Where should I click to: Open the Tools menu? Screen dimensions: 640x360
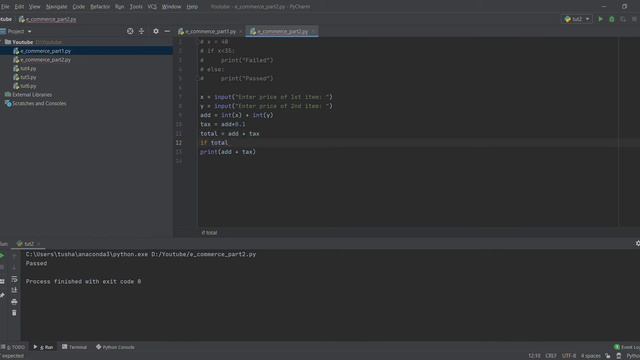136,7
